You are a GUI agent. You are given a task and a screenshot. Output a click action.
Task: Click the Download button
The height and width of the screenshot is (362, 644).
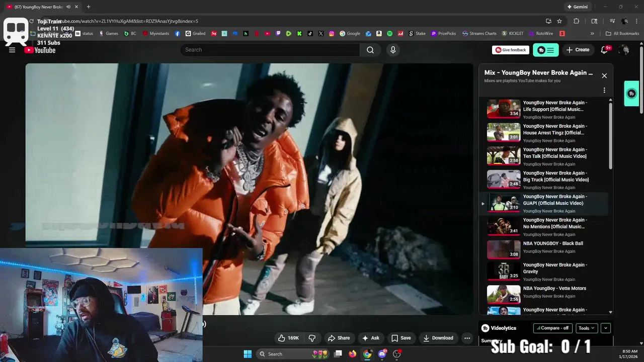[x=438, y=338]
